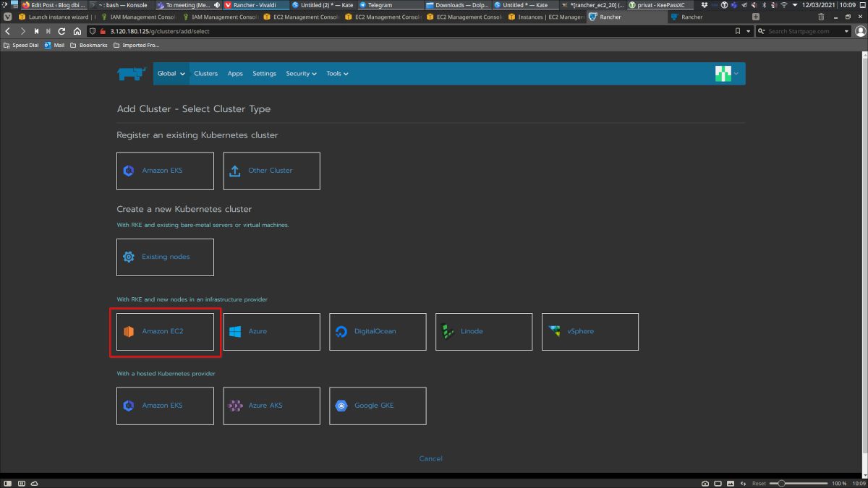This screenshot has height=488, width=868.
Task: Click the Other Cluster upload icon
Action: click(x=234, y=171)
